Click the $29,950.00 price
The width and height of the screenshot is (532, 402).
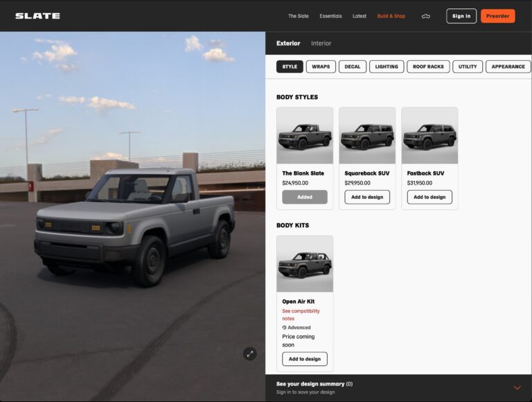[357, 183]
